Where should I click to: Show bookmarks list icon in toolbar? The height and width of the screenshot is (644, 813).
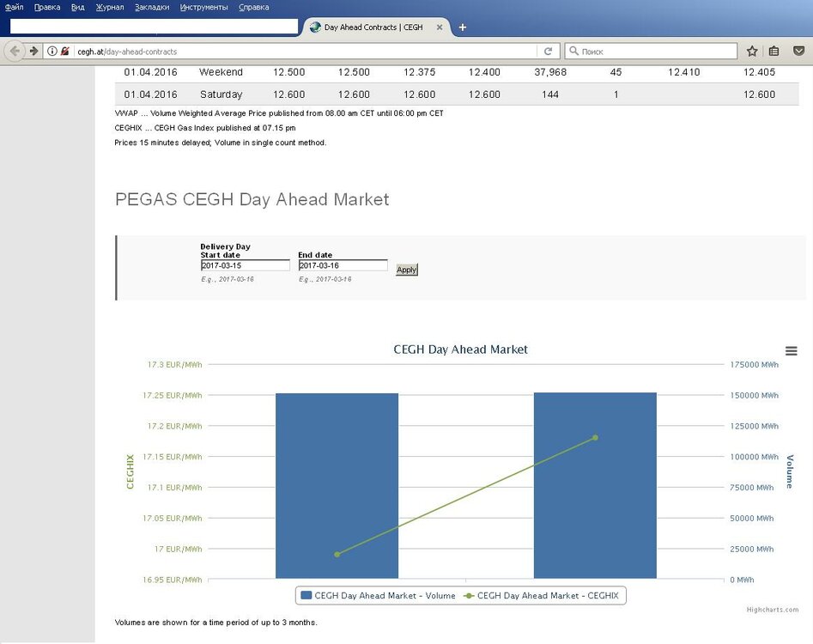point(774,52)
